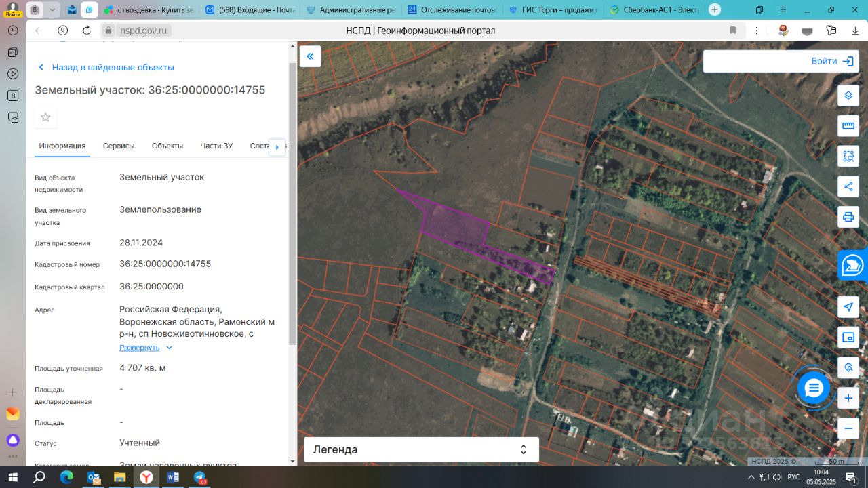Open the sidebar screenshot tool
Screen dimensions: 868x488
click(x=13, y=117)
